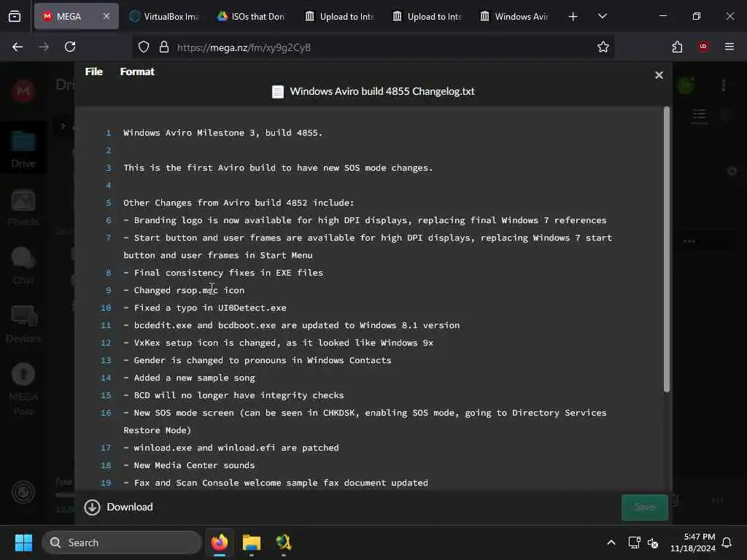The width and height of the screenshot is (747, 560).
Task: Click line 14 Added a new sample song
Action: pos(189,378)
